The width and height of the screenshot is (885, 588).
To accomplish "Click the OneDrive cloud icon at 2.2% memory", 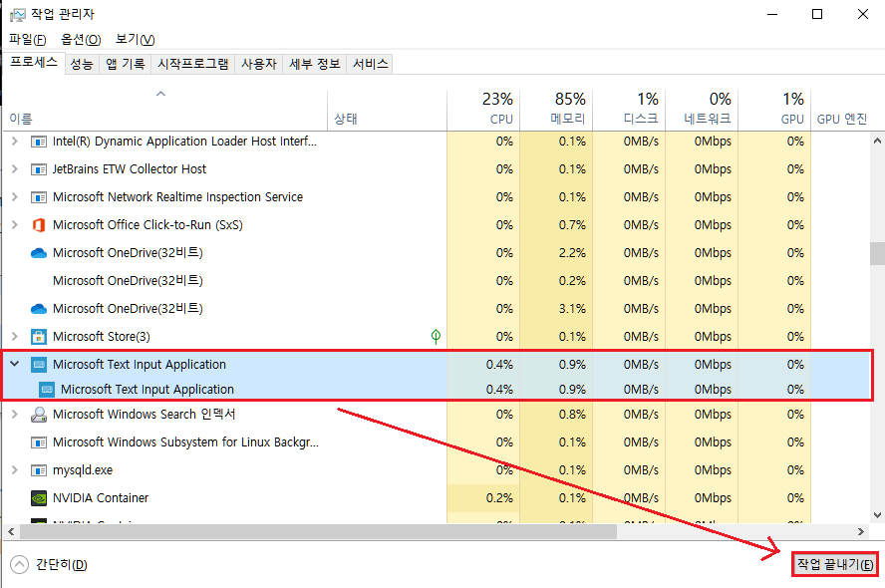I will pyautogui.click(x=39, y=253).
